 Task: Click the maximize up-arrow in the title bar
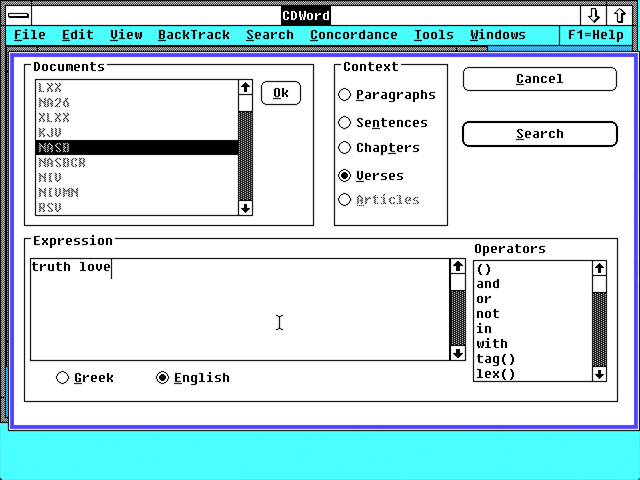click(x=620, y=16)
